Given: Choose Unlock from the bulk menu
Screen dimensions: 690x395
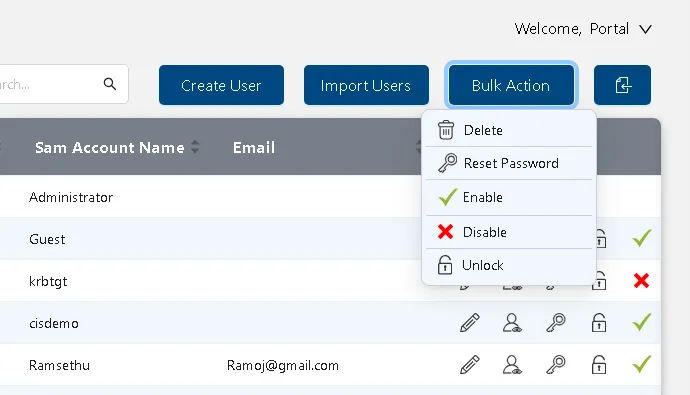Looking at the screenshot, I should pyautogui.click(x=509, y=265).
